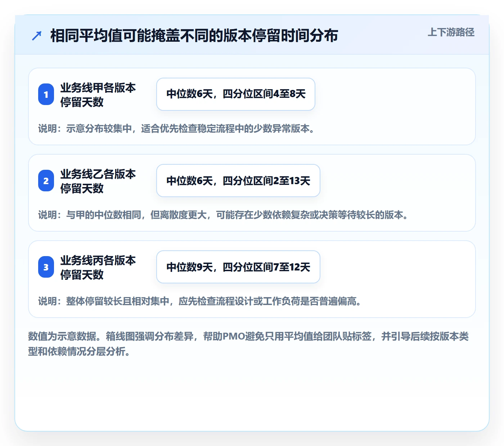Click the 业务线丙各版本停留天数 label
Image resolution: width=504 pixels, height=446 pixels.
click(x=98, y=267)
